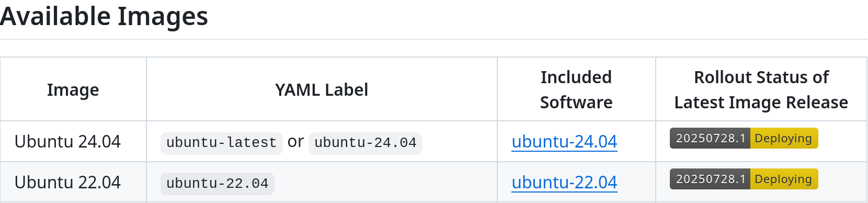Select the ubuntu-latest code label
The image size is (868, 203).
pos(221,143)
